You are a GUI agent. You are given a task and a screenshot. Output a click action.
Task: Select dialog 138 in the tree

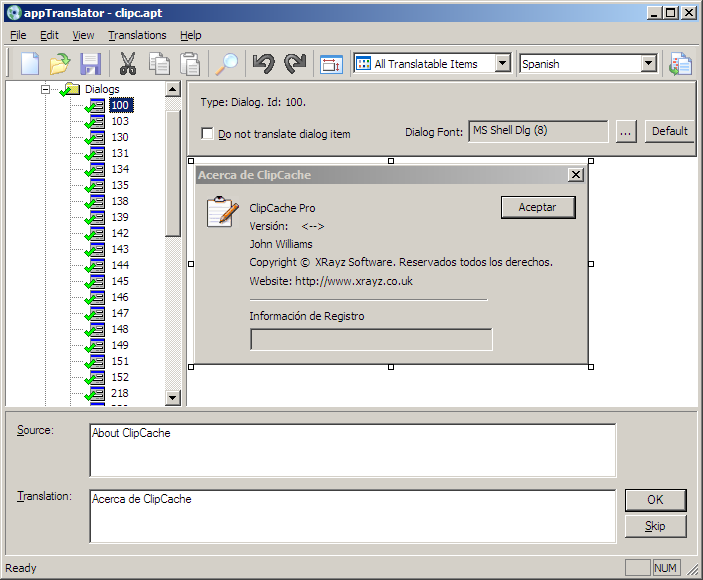point(119,201)
